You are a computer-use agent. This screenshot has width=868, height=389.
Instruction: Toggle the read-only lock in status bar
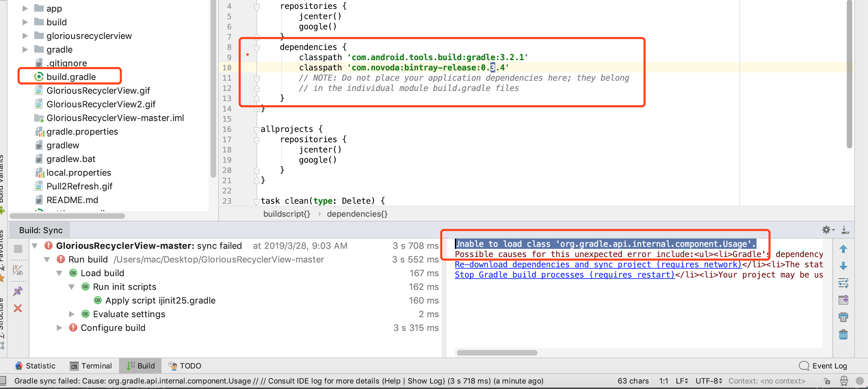tap(827, 381)
